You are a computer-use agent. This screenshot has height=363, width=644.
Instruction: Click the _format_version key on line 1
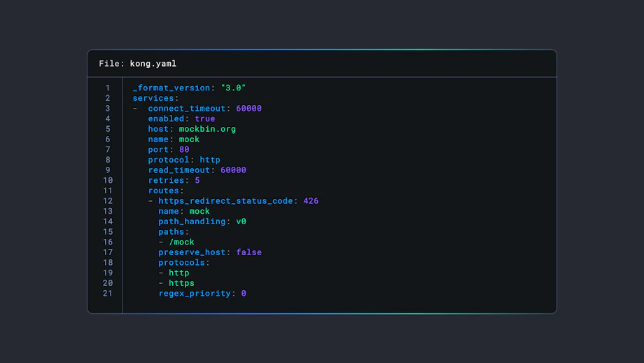[171, 88]
